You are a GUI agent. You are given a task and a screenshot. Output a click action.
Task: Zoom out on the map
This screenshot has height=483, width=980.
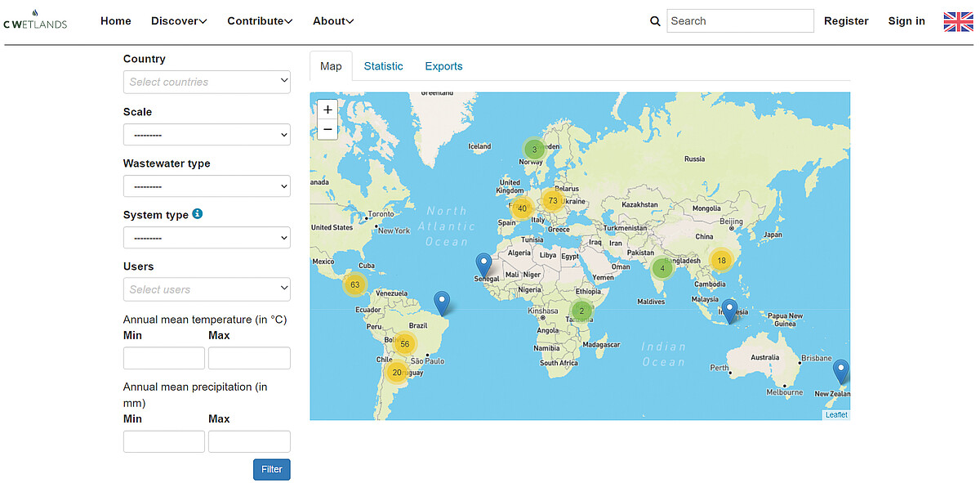tap(327, 129)
